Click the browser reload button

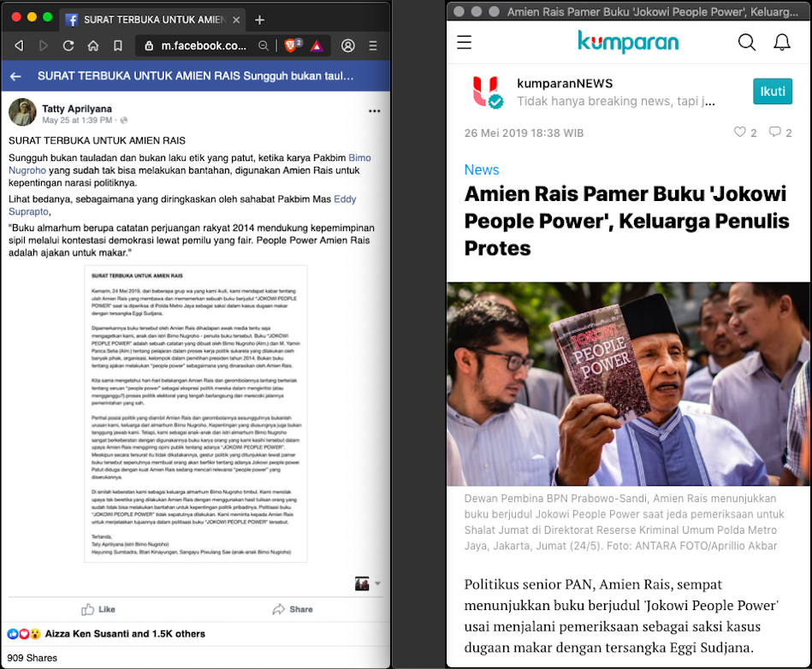68,46
